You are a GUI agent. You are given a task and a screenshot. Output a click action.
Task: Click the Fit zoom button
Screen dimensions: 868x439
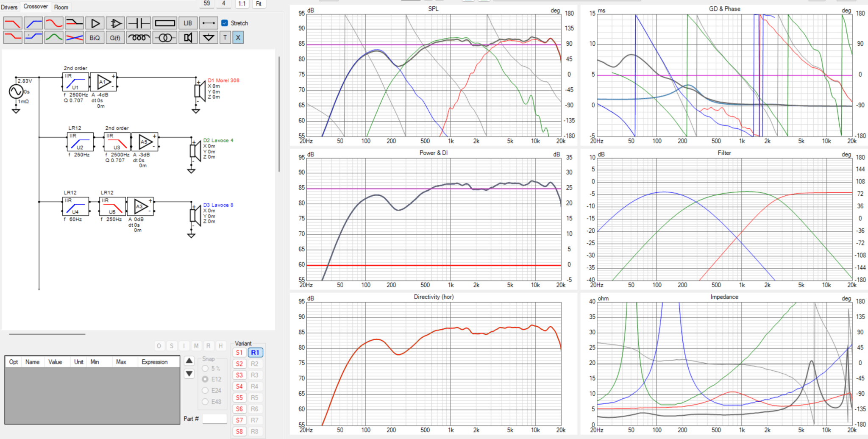[259, 3]
